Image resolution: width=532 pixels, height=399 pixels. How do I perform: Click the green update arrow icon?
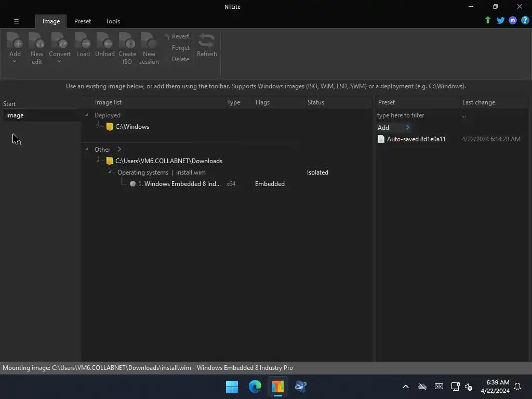[x=487, y=20]
